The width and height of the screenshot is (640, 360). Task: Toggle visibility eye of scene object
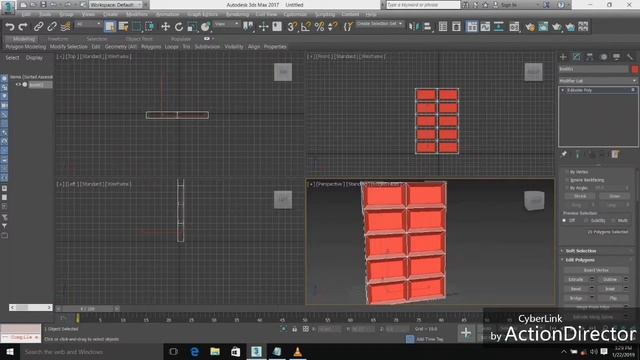(18, 84)
